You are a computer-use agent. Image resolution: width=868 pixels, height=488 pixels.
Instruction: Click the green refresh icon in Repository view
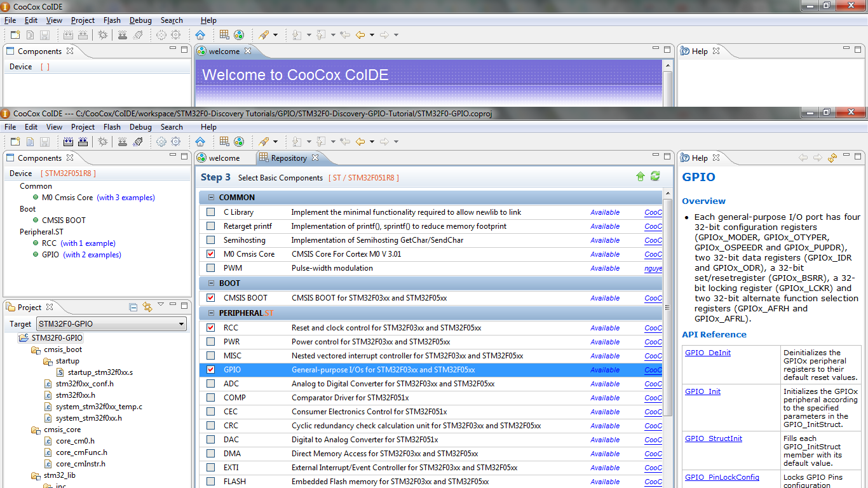[x=655, y=177]
